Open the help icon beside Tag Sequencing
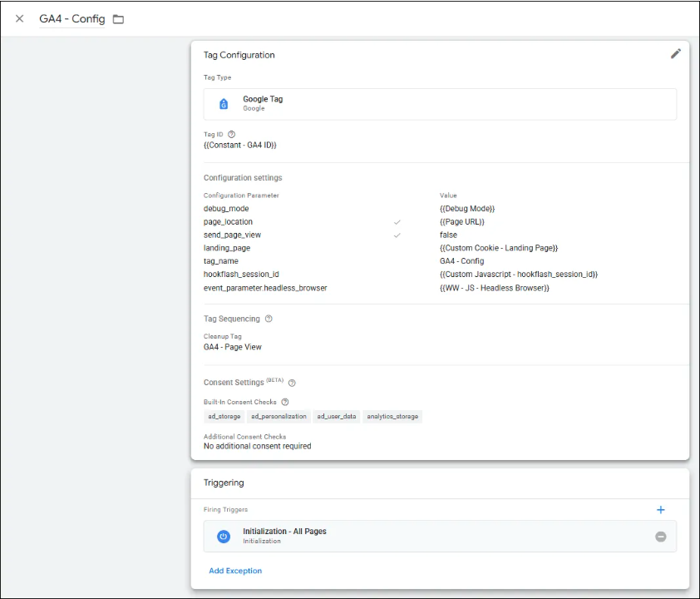 pos(269,319)
